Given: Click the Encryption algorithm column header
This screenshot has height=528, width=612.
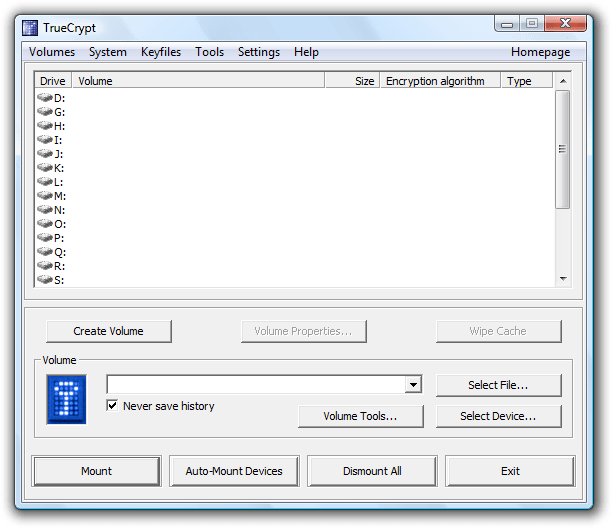Looking at the screenshot, I should (x=440, y=81).
